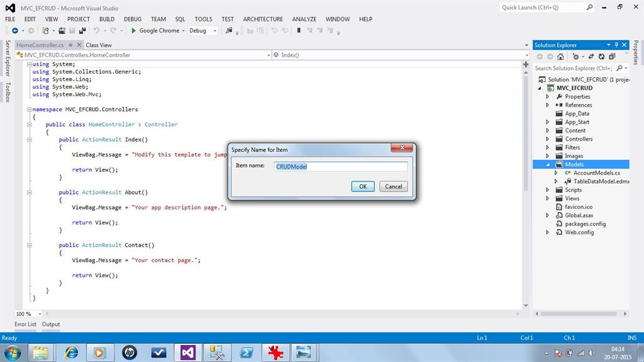644x362 pixels.
Task: Open the ARCHITECTURE menu
Action: (x=263, y=19)
